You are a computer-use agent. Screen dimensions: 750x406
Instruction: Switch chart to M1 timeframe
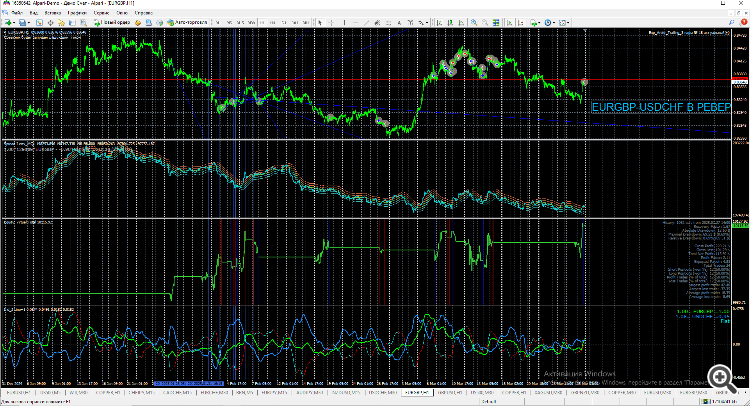pos(218,22)
